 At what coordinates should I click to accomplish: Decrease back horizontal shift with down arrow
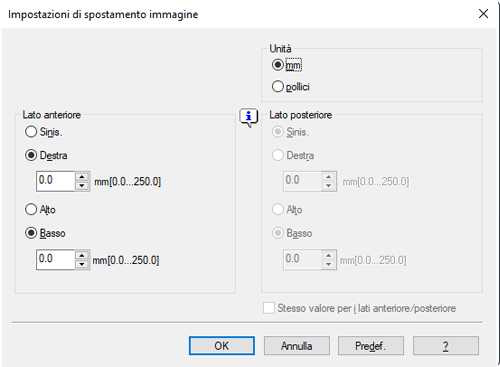point(329,186)
